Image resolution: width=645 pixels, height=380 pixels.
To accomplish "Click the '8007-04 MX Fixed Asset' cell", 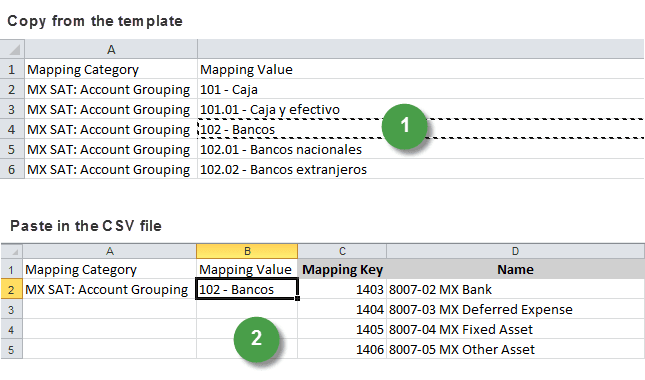I will (x=515, y=329).
